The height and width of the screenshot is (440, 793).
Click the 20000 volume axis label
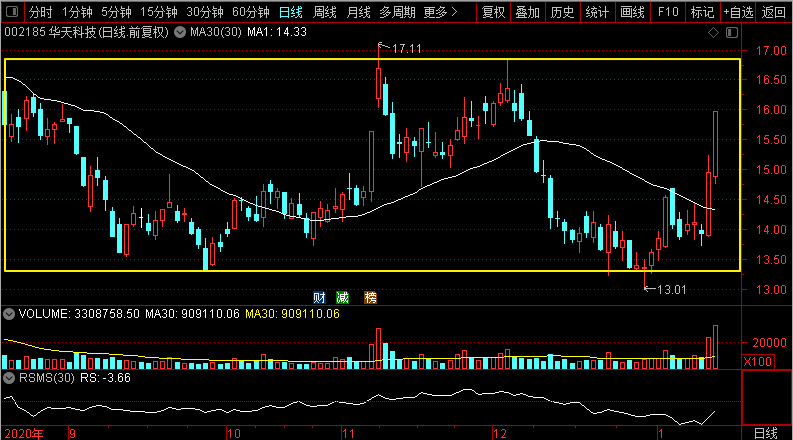click(x=769, y=343)
